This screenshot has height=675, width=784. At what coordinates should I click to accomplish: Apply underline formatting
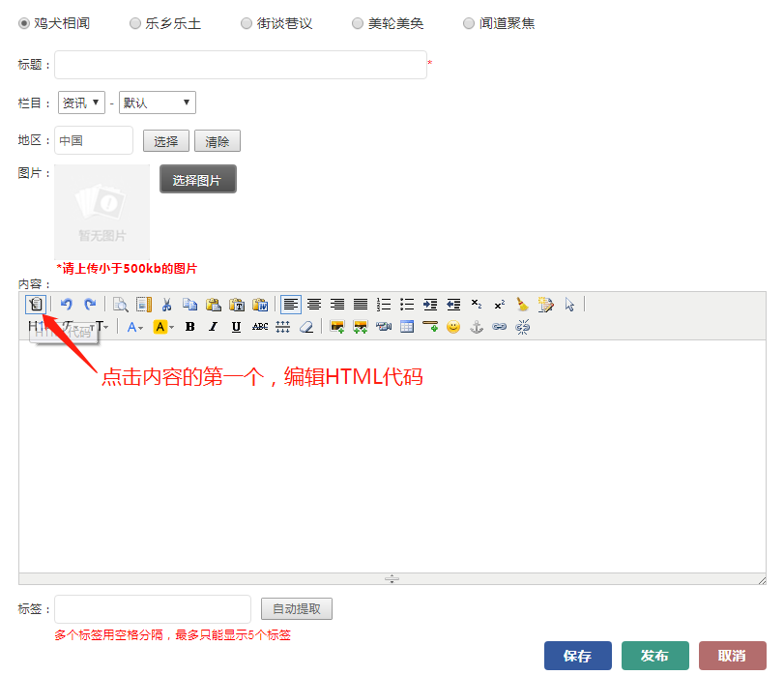pyautogui.click(x=236, y=327)
